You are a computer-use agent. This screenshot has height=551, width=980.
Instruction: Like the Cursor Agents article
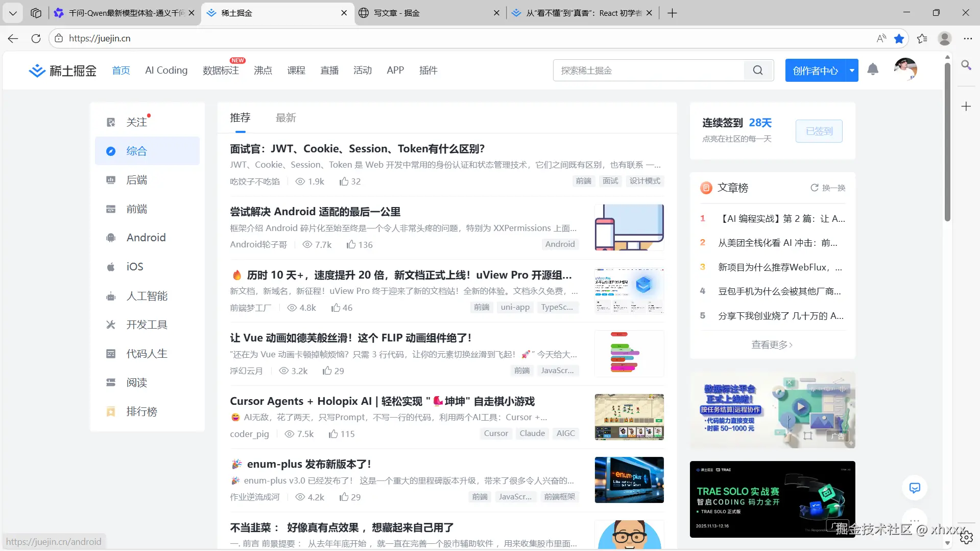tap(342, 434)
